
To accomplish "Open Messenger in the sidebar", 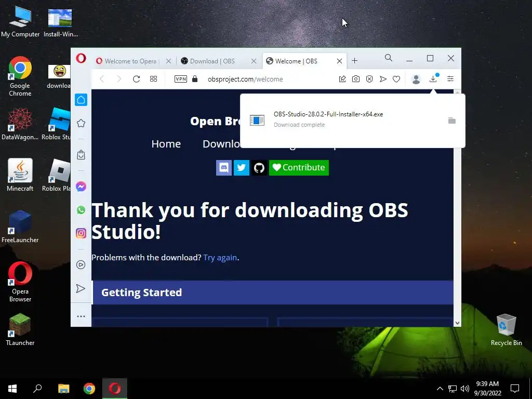I will click(x=81, y=187).
